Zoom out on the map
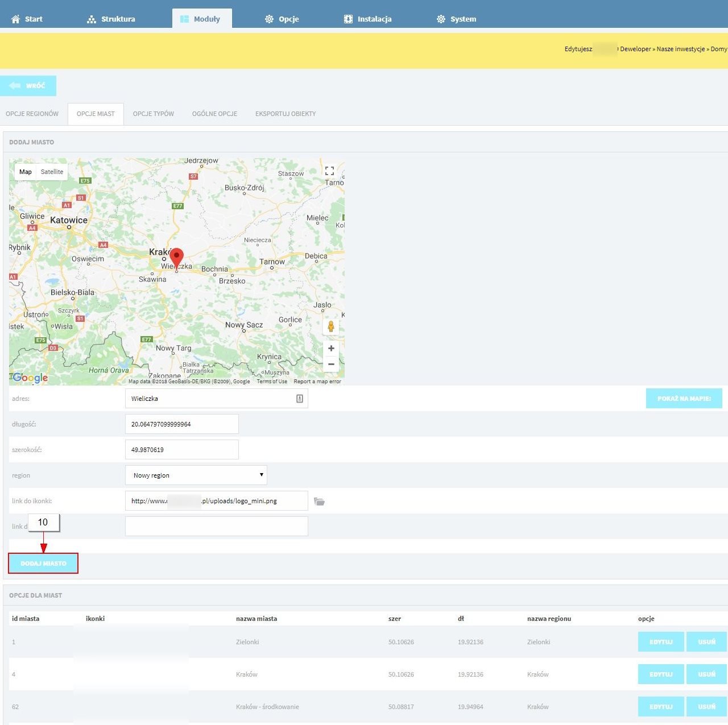 331,364
